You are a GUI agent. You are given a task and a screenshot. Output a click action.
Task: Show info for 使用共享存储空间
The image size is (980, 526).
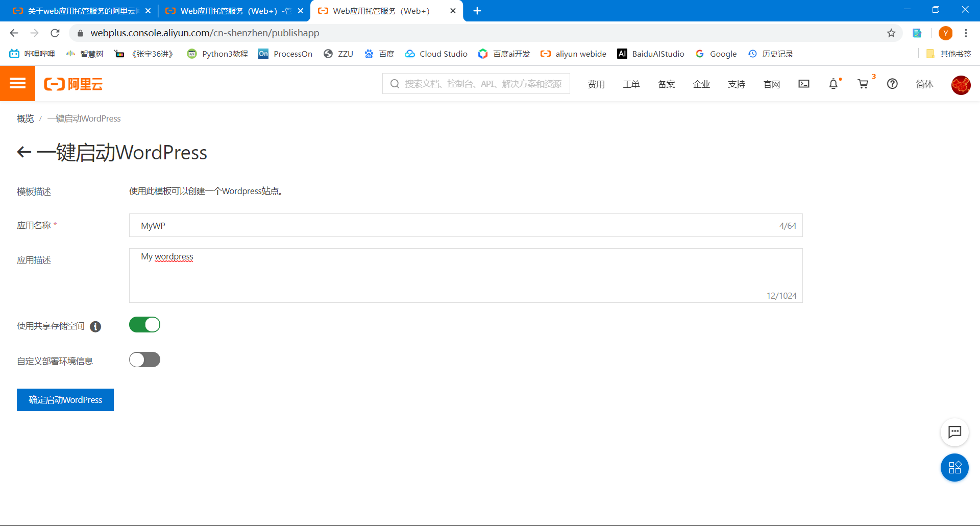click(x=95, y=326)
